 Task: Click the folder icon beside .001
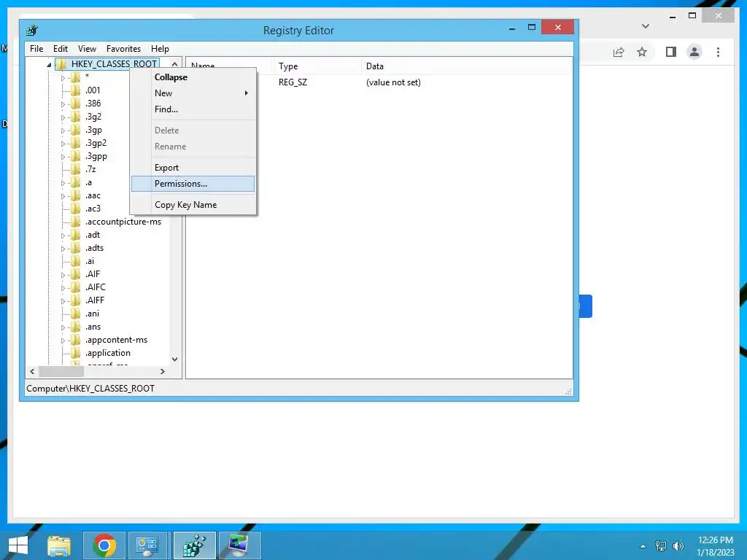(x=75, y=90)
